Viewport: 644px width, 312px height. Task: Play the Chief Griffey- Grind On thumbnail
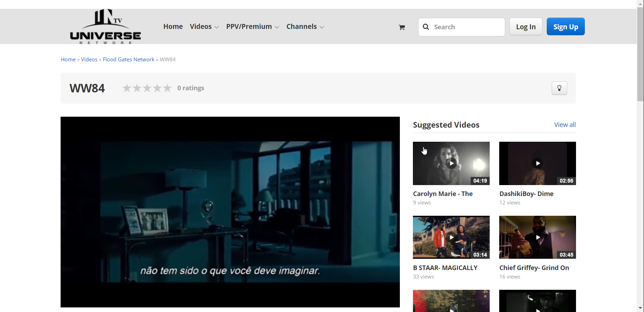click(538, 237)
